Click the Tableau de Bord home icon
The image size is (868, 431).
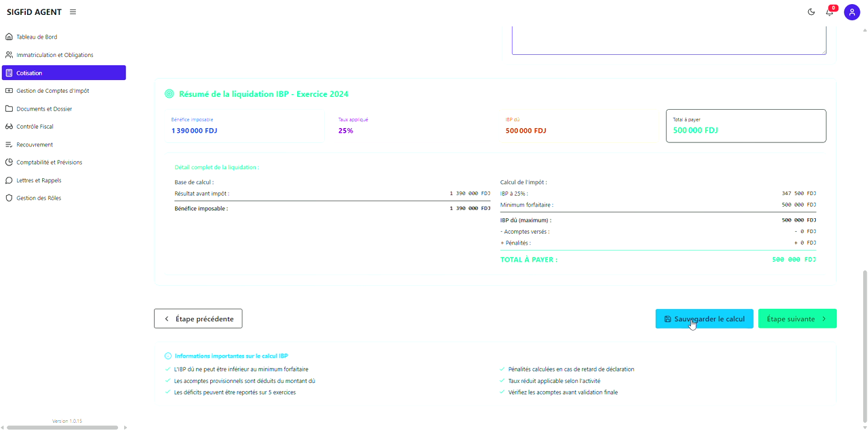click(x=9, y=37)
